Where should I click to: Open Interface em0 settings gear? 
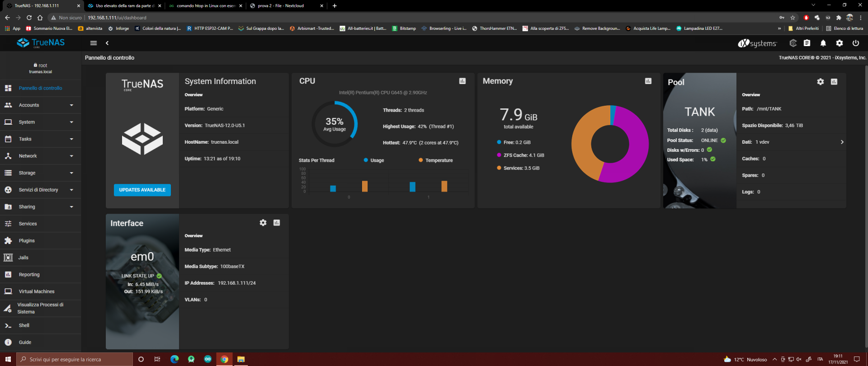263,223
